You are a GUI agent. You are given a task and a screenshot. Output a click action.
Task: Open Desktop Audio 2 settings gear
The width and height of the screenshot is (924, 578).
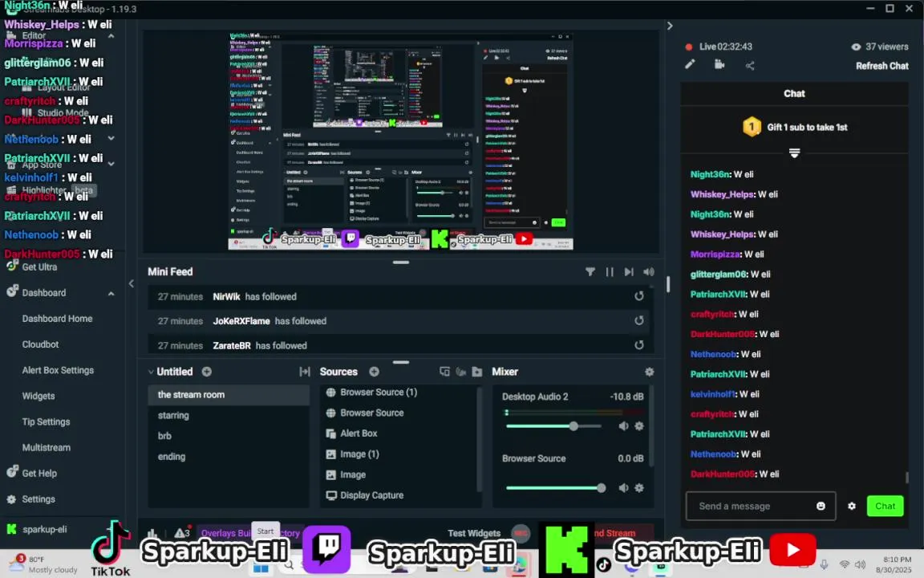click(x=639, y=425)
